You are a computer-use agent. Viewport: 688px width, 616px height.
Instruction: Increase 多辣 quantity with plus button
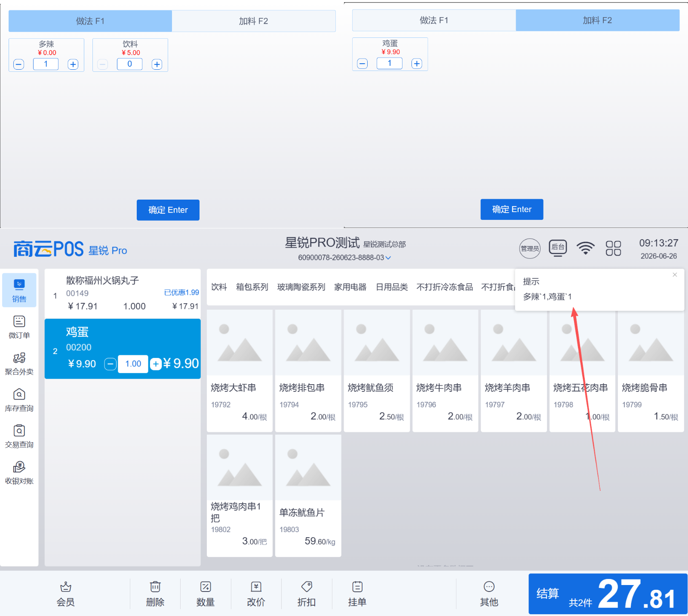click(x=73, y=65)
